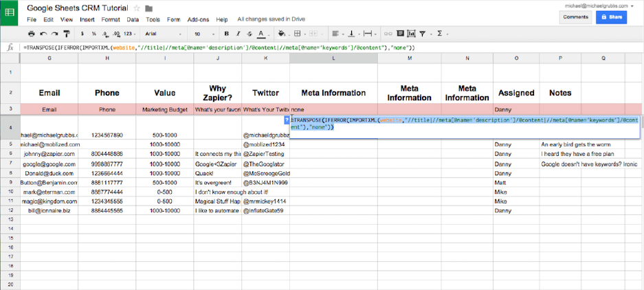
Task: Click the Insert chart icon
Action: click(x=411, y=34)
